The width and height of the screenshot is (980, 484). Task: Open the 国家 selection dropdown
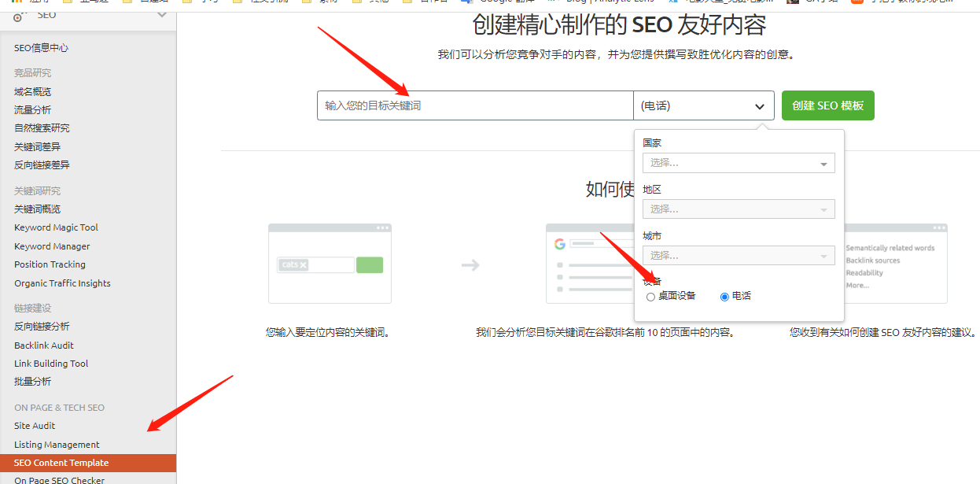pyautogui.click(x=739, y=163)
